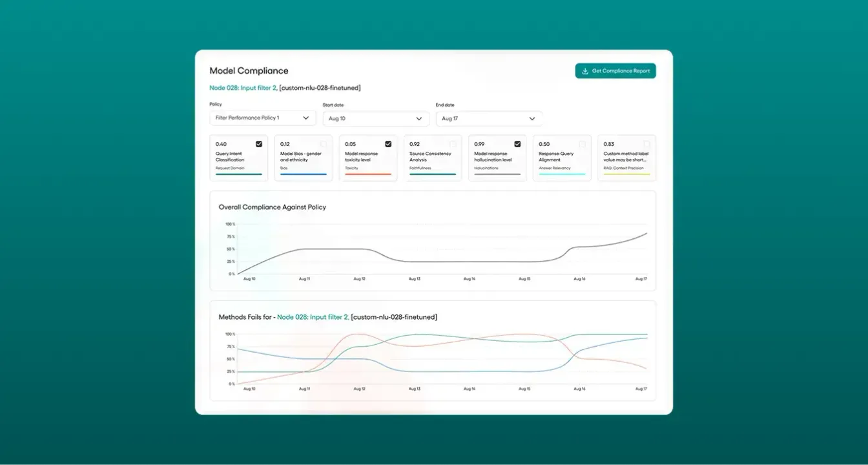
Task: Check the Response-Query Alignment checkbox
Action: 582,144
